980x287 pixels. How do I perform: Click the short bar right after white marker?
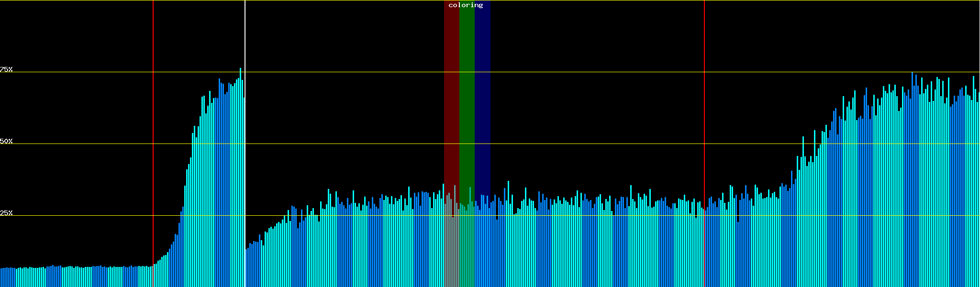(246, 268)
